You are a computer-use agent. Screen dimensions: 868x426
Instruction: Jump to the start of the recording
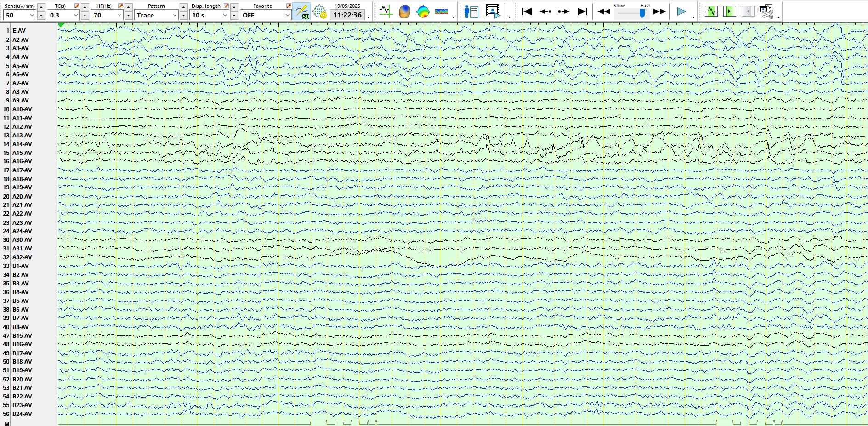pos(527,11)
